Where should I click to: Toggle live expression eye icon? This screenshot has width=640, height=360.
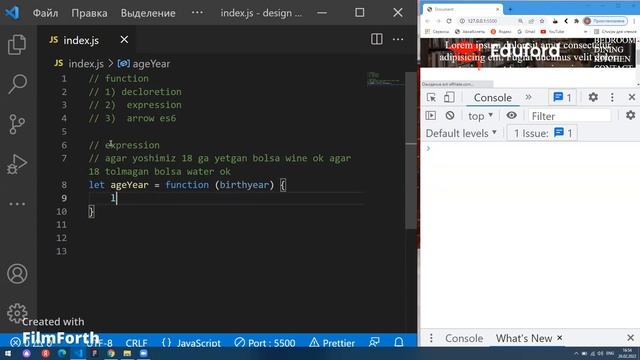coord(511,116)
